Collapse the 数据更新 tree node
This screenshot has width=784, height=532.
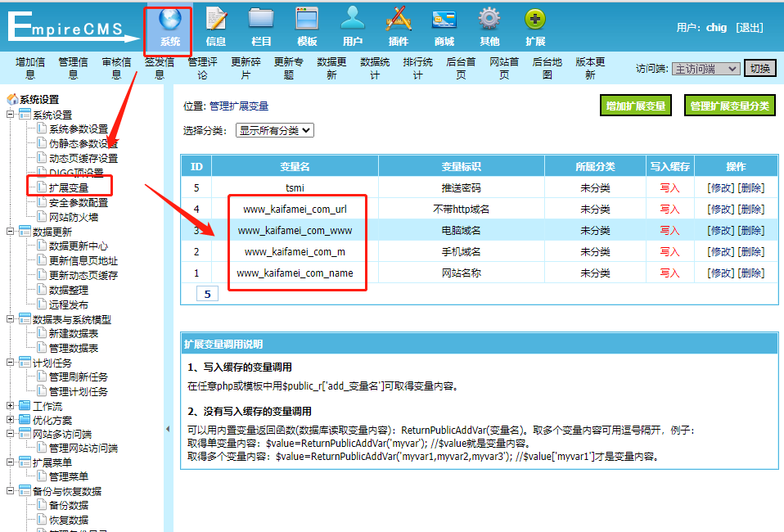pos(10,232)
